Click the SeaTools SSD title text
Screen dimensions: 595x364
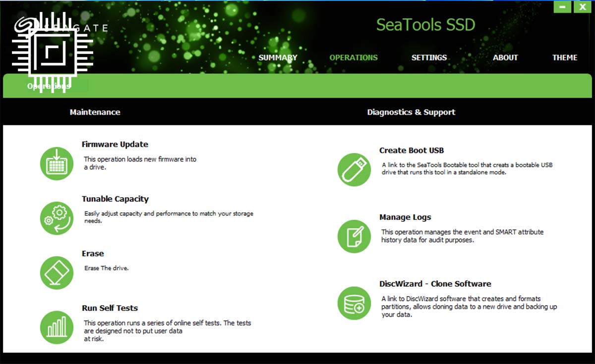425,24
